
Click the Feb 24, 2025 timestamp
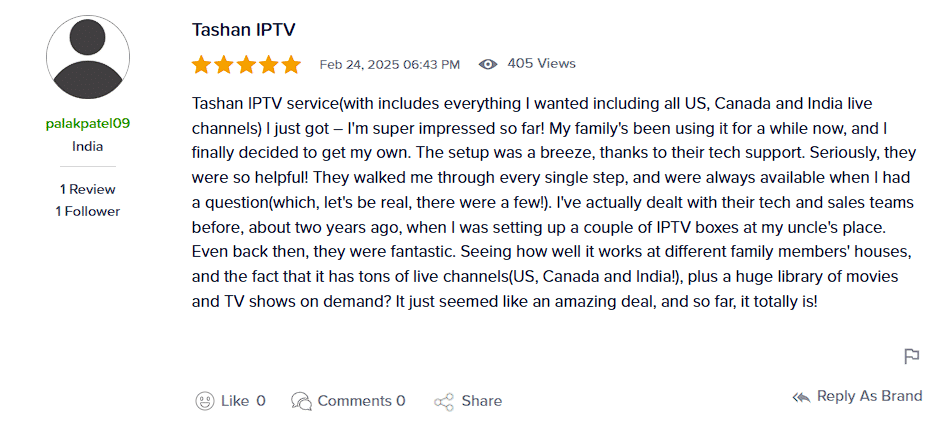tap(390, 64)
